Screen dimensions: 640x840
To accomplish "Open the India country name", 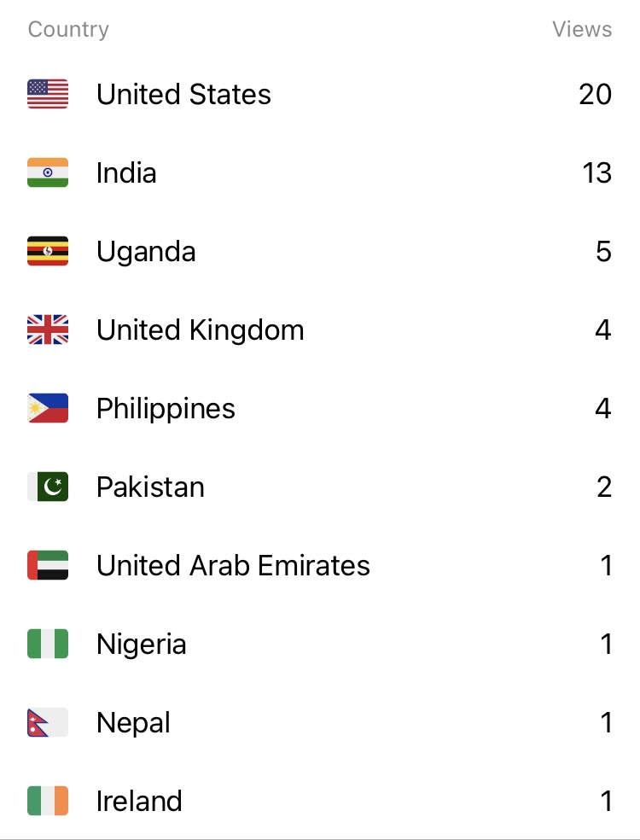I will [126, 172].
